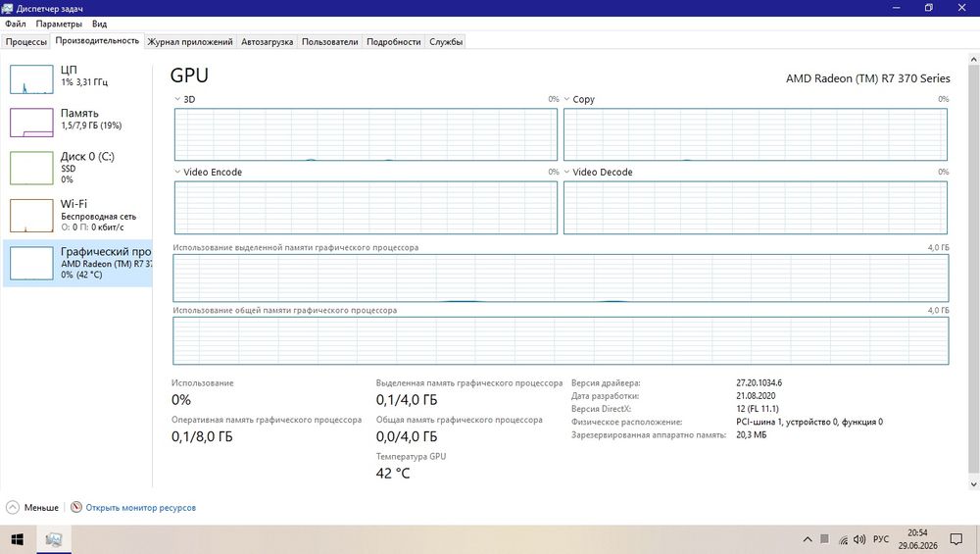Click the large GPU heading
Screen dimensions: 980x554
[x=189, y=76]
